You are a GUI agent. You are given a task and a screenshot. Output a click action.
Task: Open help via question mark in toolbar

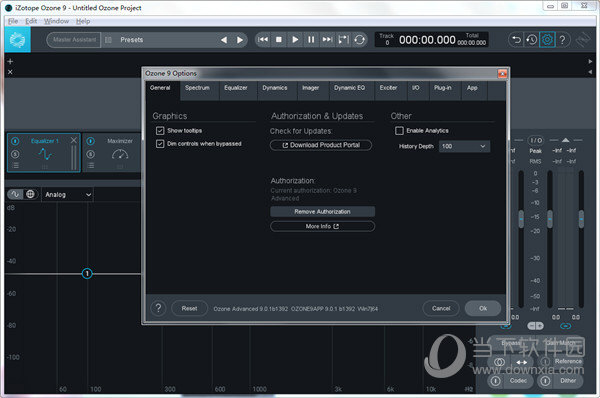click(x=562, y=39)
